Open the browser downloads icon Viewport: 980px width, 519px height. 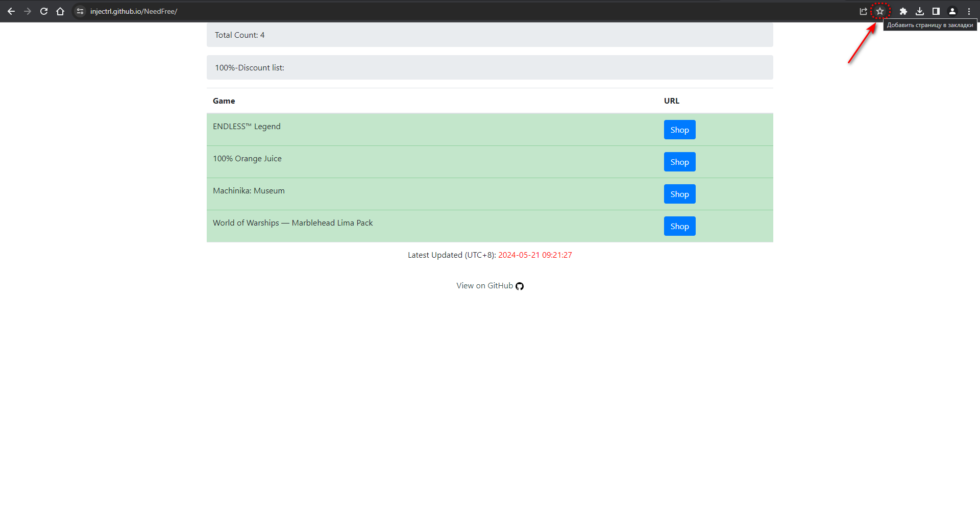click(x=920, y=11)
